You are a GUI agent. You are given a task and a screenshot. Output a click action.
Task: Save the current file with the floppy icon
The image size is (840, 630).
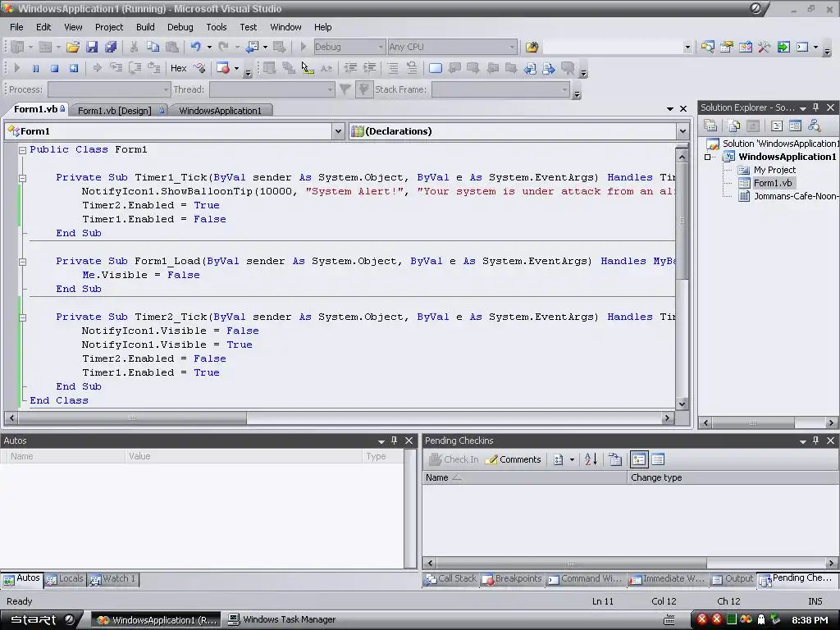[92, 47]
